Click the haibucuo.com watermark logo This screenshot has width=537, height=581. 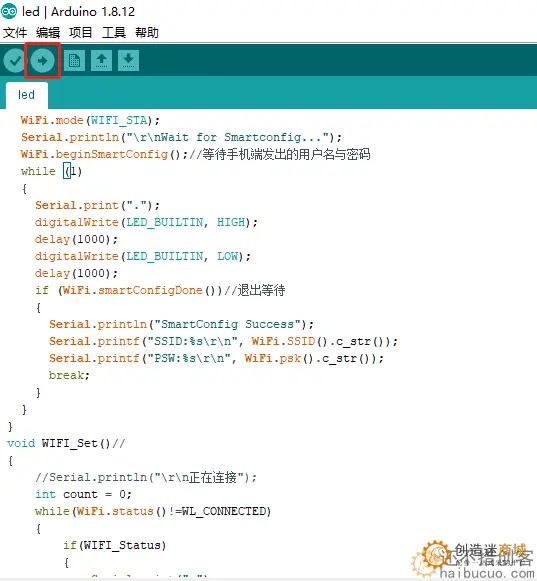point(474,560)
